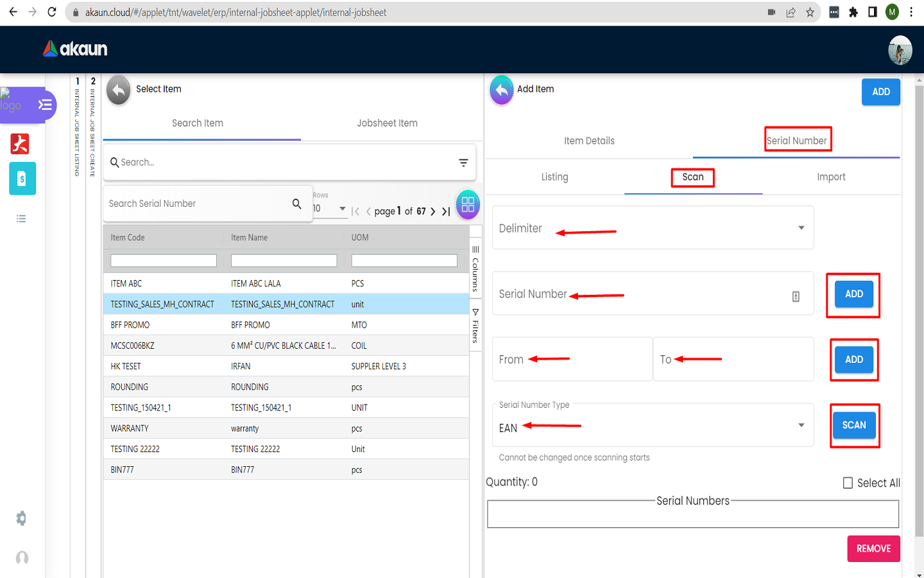This screenshot has height=578, width=924.
Task: Click the back arrow beside Select Item
Action: (x=119, y=90)
